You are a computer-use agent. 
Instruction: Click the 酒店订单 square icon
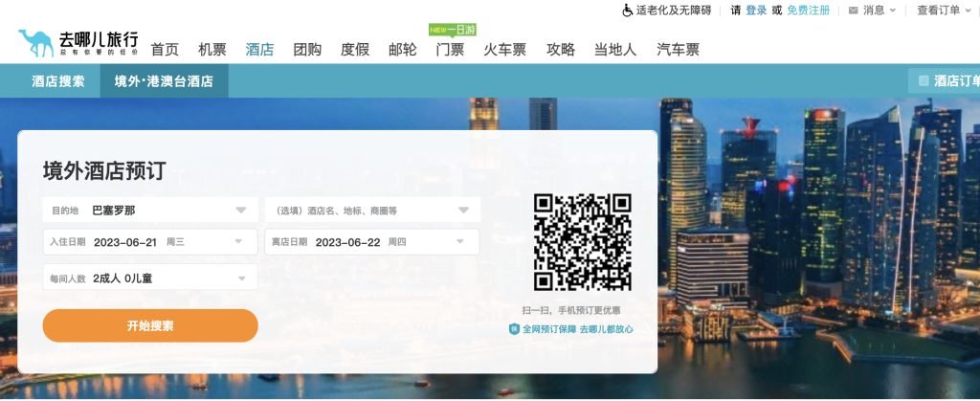coord(924,80)
